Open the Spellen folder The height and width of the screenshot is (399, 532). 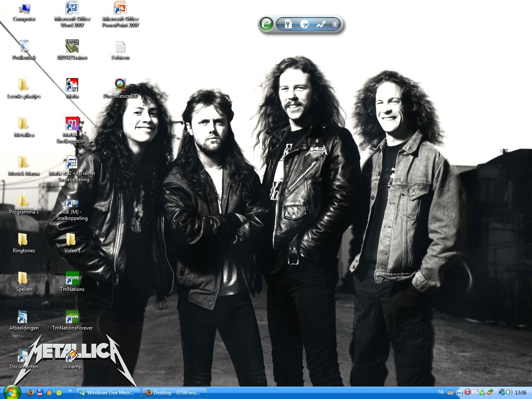(24, 282)
